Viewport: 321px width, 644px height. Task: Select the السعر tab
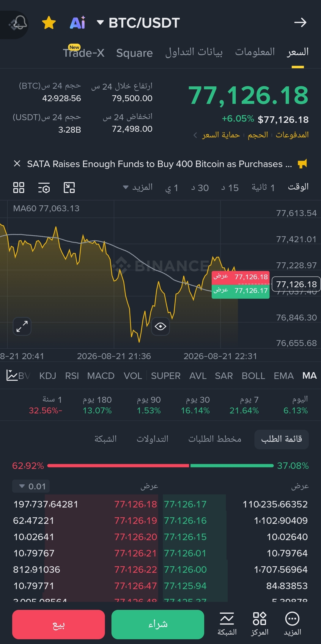(298, 52)
